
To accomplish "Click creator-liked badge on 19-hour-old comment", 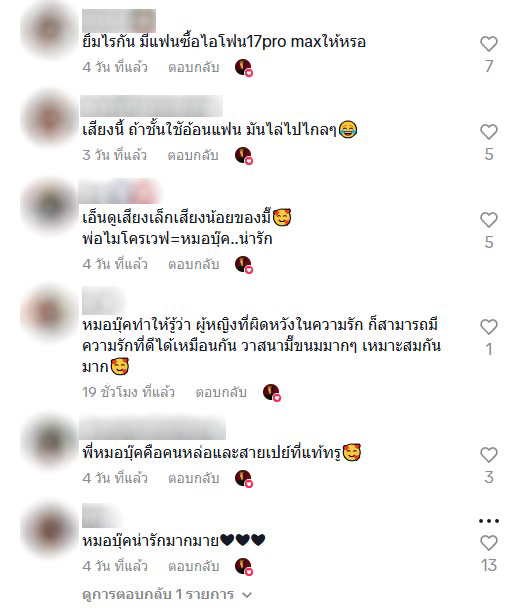I will pyautogui.click(x=272, y=393).
